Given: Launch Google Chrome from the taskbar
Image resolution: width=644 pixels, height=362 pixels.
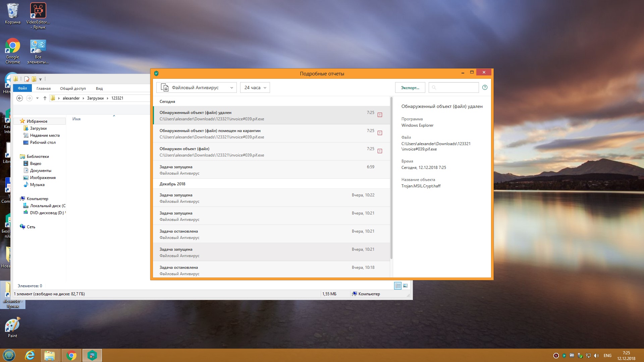Looking at the screenshot, I should 71,355.
